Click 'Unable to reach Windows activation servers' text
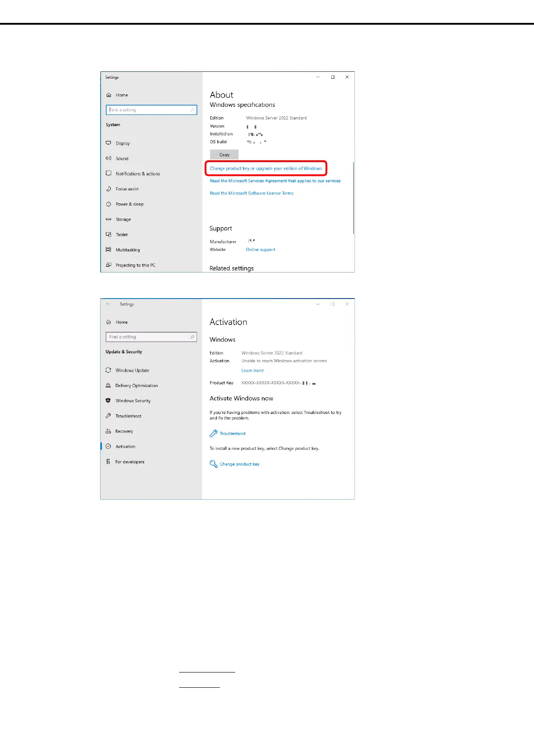 284,361
